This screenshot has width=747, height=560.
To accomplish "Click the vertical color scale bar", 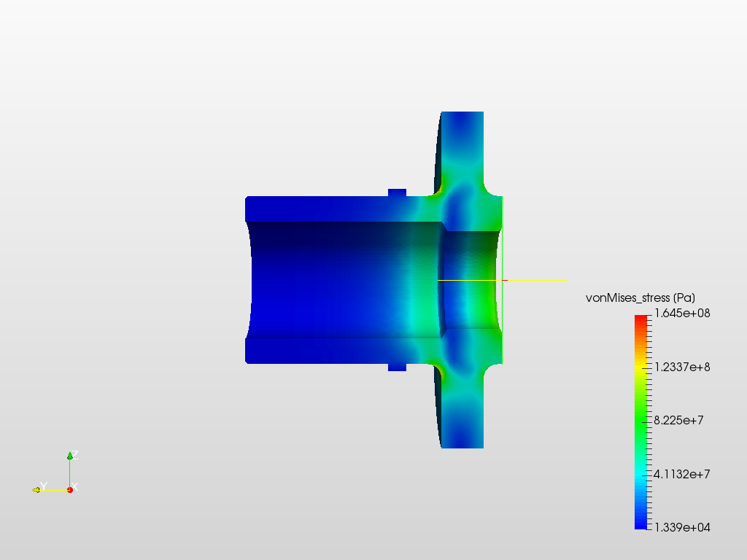I will click(640, 422).
